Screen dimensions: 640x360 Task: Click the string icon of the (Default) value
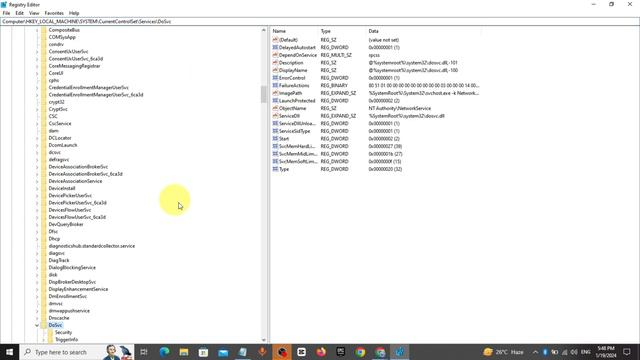(275, 40)
